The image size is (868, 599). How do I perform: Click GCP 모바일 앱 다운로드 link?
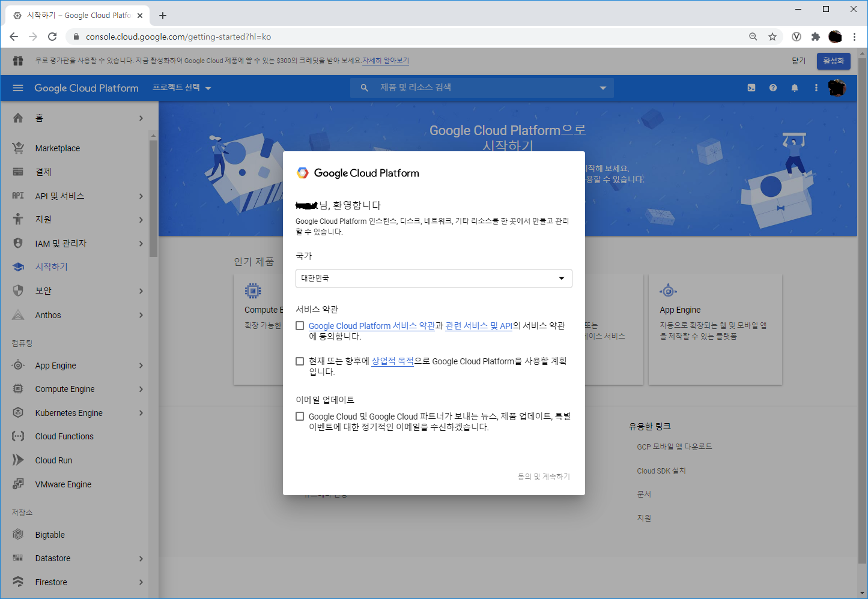point(675,447)
